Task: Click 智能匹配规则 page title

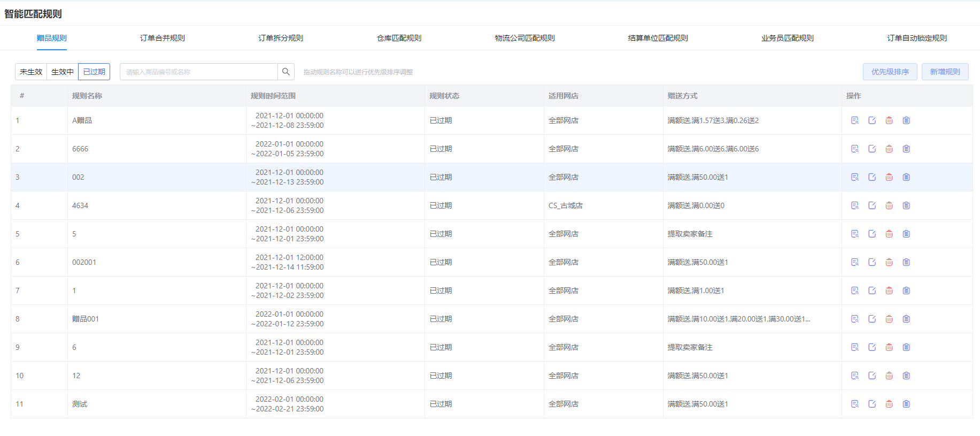Action: point(33,14)
